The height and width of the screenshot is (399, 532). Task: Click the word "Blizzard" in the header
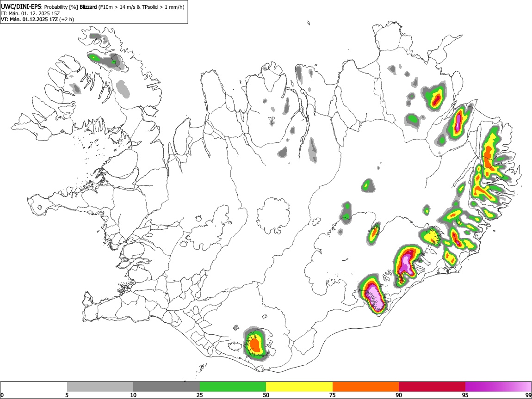click(88, 7)
